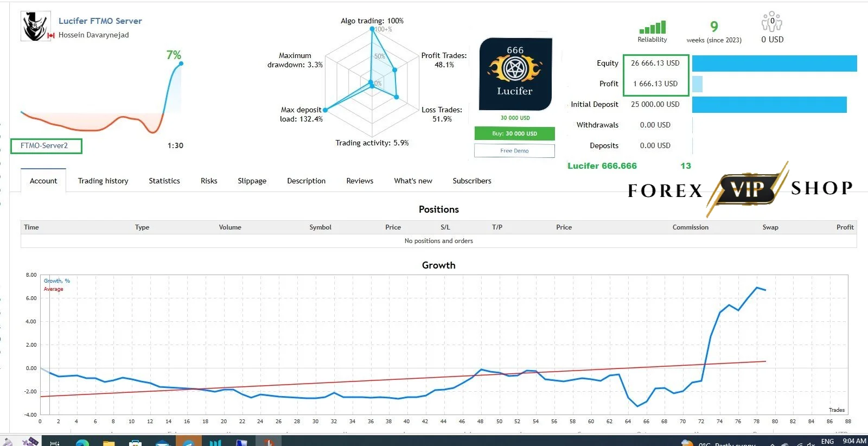Image resolution: width=868 pixels, height=446 pixels.
Task: Click the 0 USD subscribers funds text
Action: click(x=772, y=40)
